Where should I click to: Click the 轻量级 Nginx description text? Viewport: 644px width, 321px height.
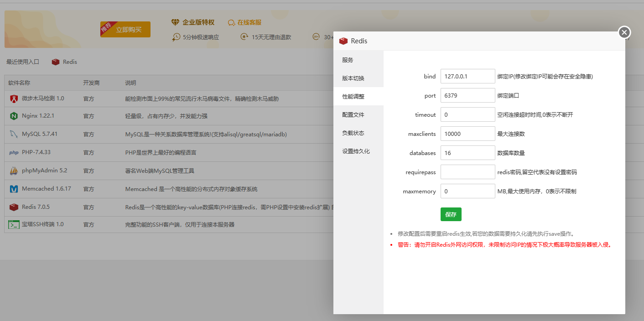pyautogui.click(x=166, y=116)
